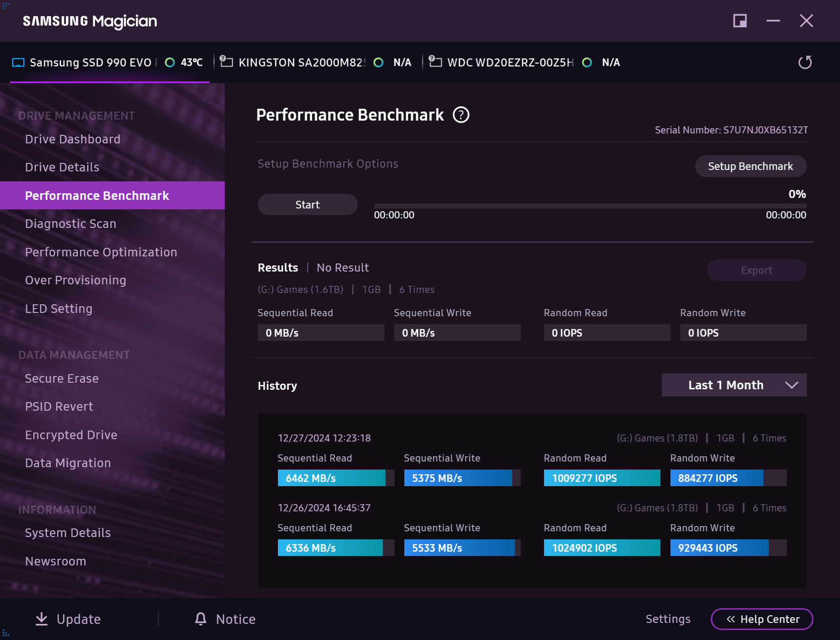Click the 5533 MB/s sequential write bar
Image resolution: width=840 pixels, height=640 pixels.
pos(462,547)
